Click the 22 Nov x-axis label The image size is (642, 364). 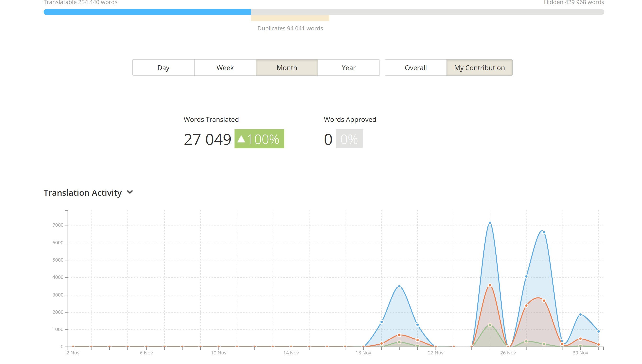click(436, 353)
